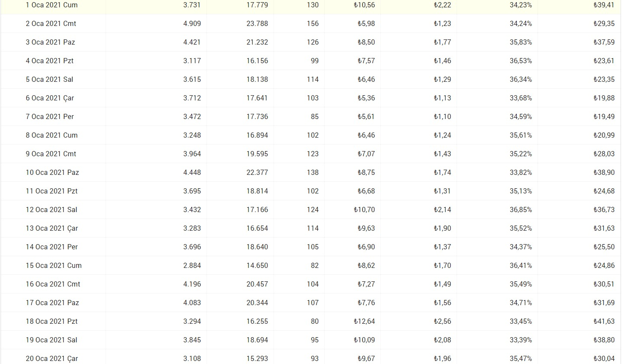Select the 5 Oca 2021 Sal row

pyautogui.click(x=311, y=79)
